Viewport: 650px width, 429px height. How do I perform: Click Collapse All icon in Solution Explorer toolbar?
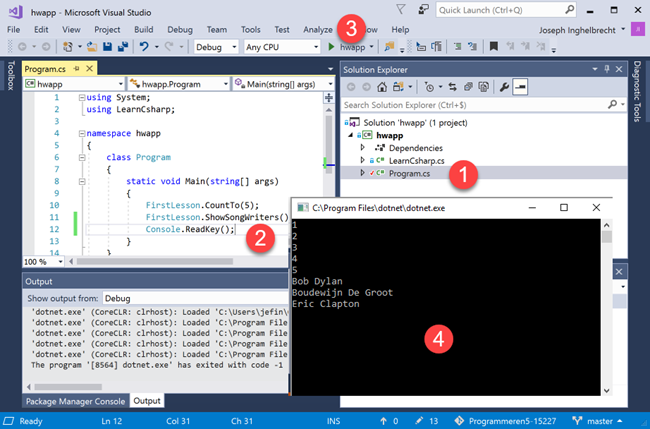tap(466, 87)
